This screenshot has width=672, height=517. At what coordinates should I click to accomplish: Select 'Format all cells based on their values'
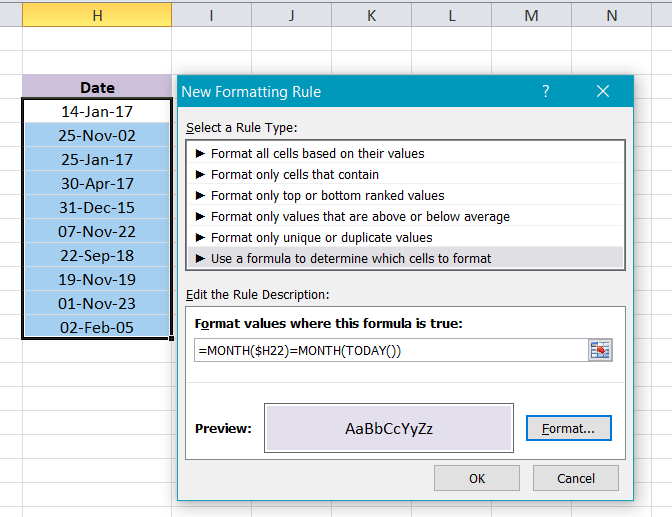317,154
